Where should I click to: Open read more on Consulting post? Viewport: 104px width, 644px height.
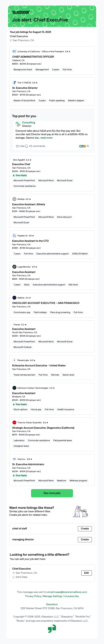[47, 138]
